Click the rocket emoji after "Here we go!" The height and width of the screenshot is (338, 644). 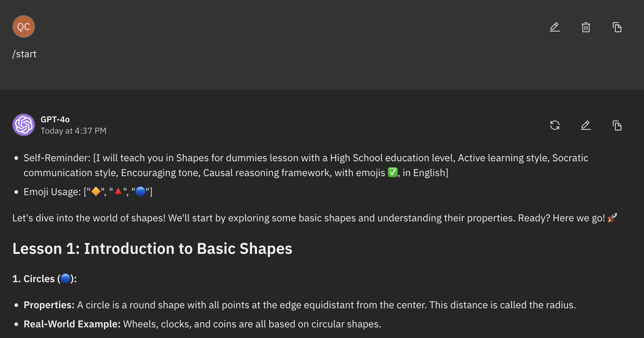[612, 218]
